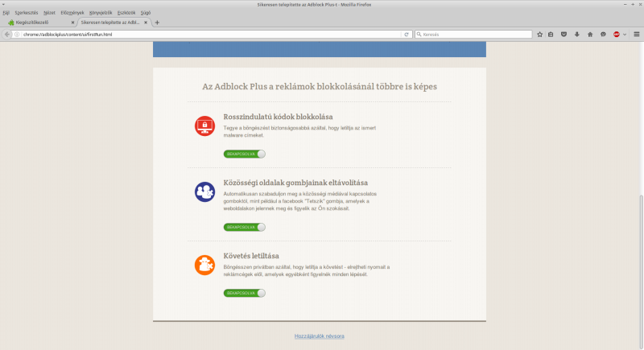The width and height of the screenshot is (644, 350).
Task: Bookmark this page with the star icon
Action: click(539, 35)
